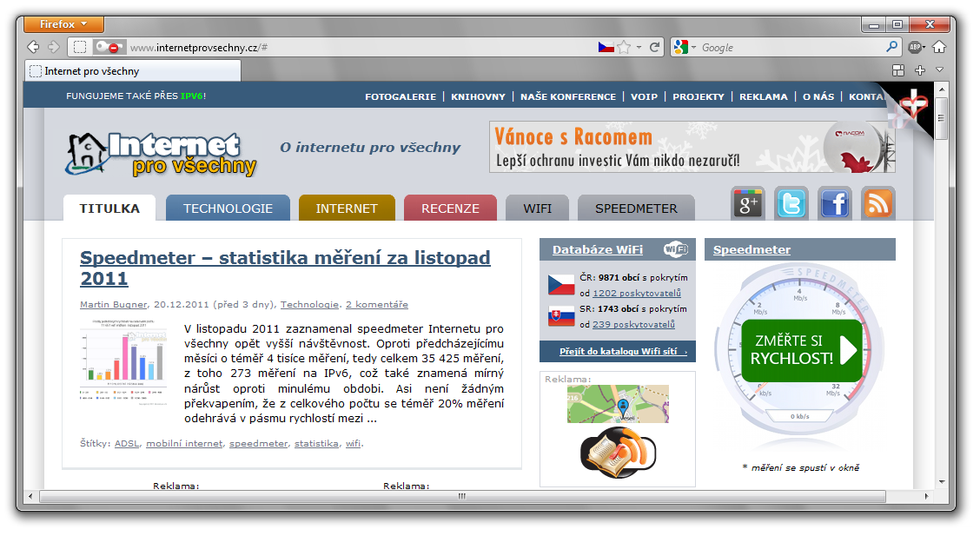The height and width of the screenshot is (536, 980).
Task: Expand the list all tabs arrow
Action: click(x=939, y=70)
